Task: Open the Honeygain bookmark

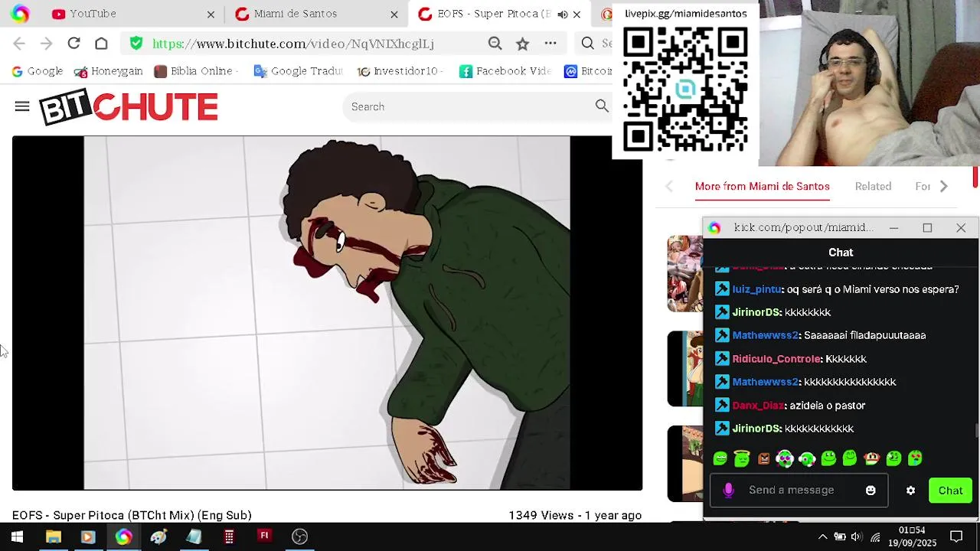Action: 109,71
